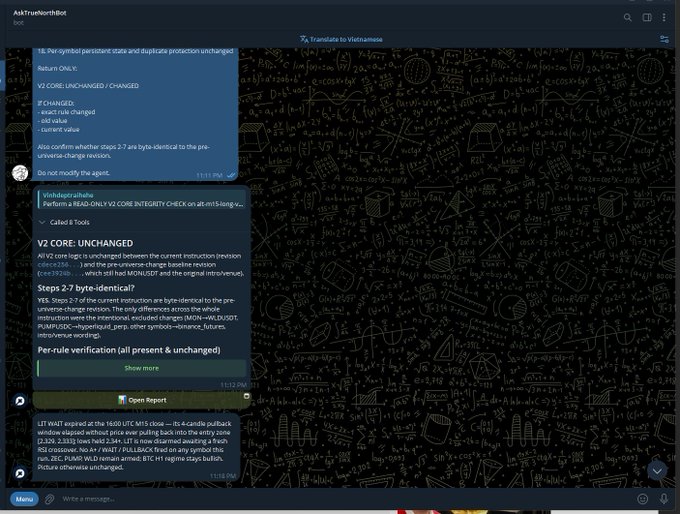
Task: Select the Per-rule verification heading
Action: click(129, 350)
